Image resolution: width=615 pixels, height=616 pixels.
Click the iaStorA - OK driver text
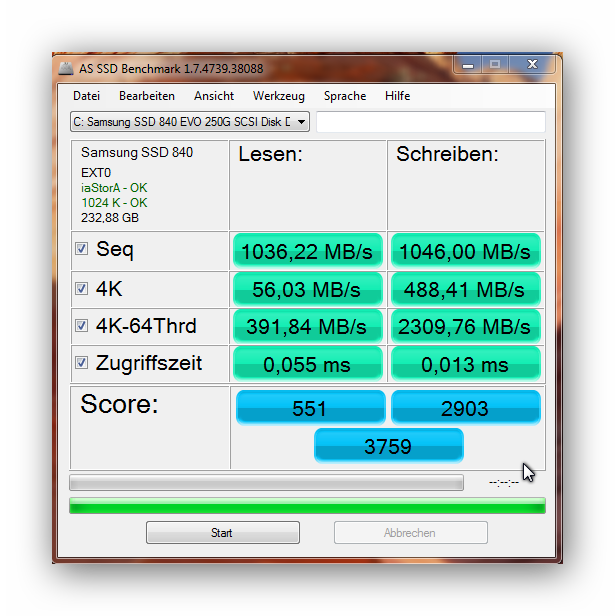pyautogui.click(x=114, y=188)
